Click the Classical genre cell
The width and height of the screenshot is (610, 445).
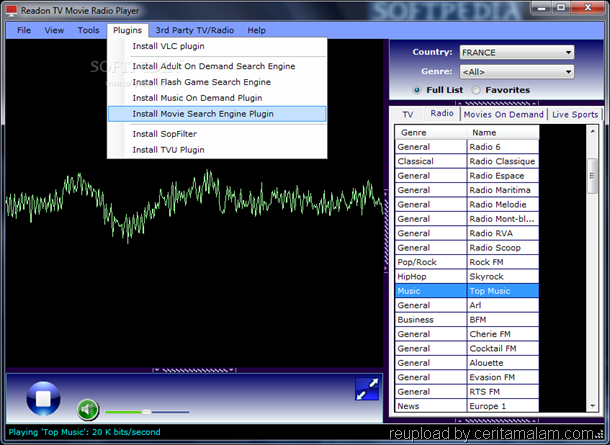pyautogui.click(x=431, y=161)
